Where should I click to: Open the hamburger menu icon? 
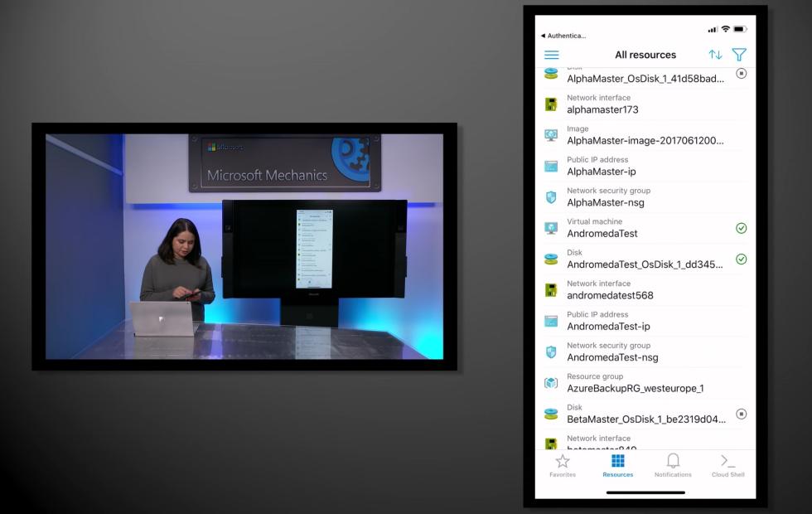pos(551,55)
